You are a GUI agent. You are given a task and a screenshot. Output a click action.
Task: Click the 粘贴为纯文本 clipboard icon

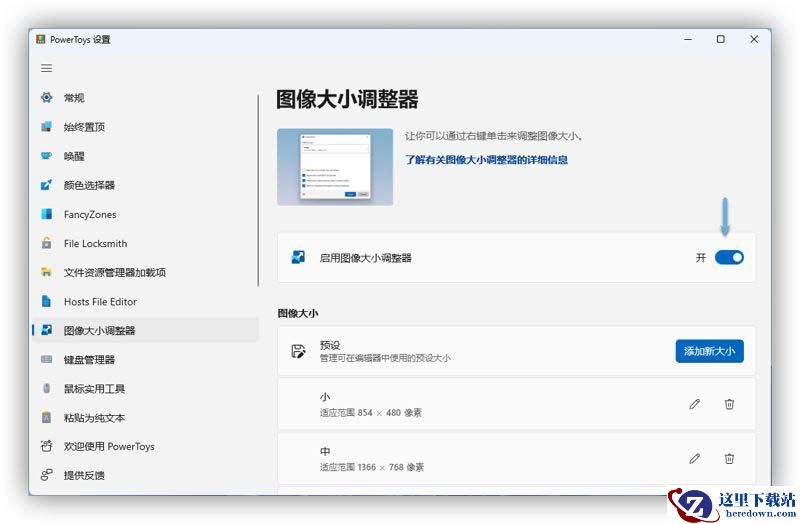(46, 417)
